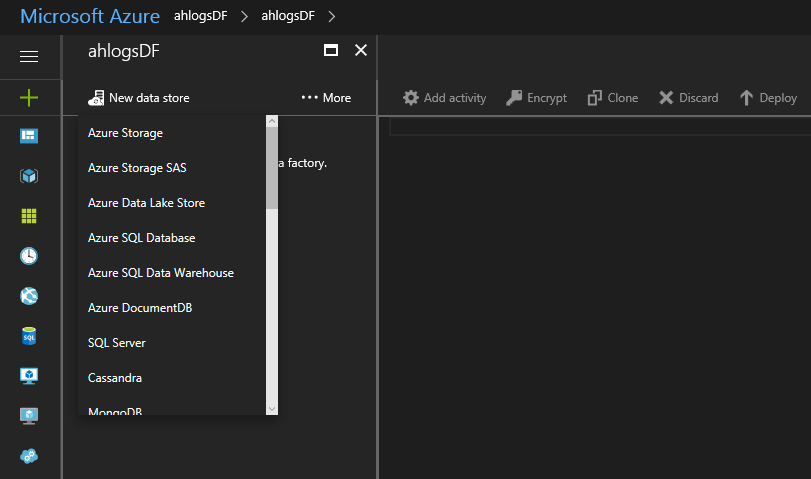Click the scrollbar down arrow in list
811x479 pixels.
coord(272,409)
